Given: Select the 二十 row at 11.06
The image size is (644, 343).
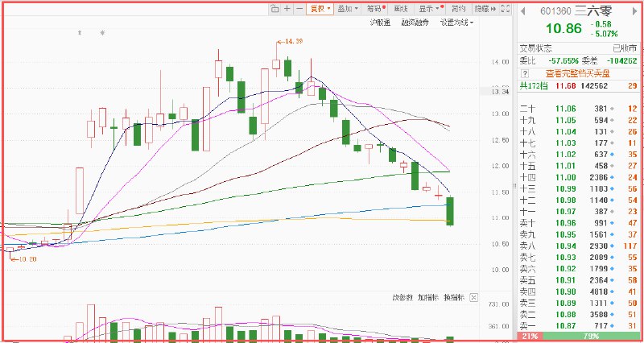Looking at the screenshot, I should pyautogui.click(x=578, y=109).
